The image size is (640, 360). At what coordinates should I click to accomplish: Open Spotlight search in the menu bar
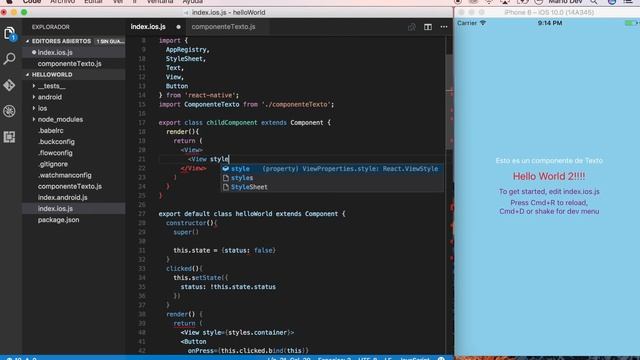point(594,2)
